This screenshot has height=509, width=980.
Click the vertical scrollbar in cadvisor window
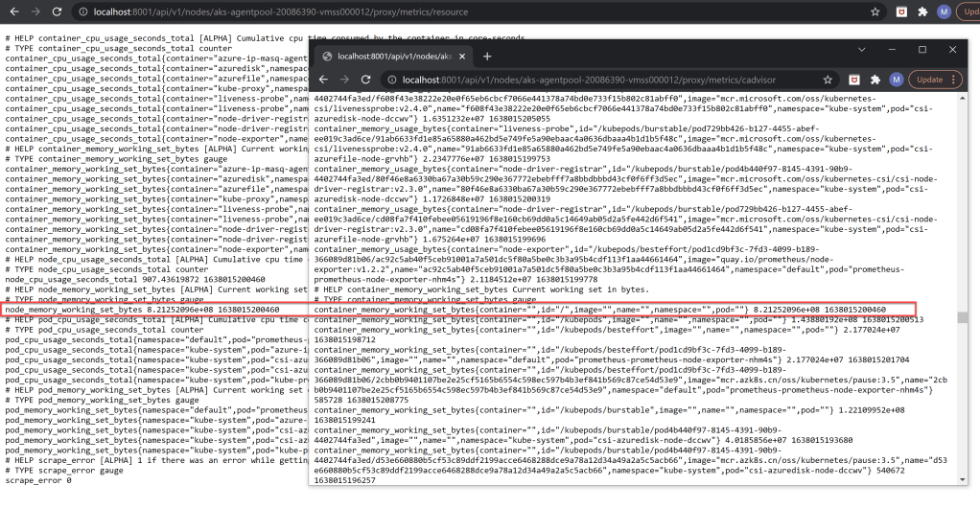962,318
